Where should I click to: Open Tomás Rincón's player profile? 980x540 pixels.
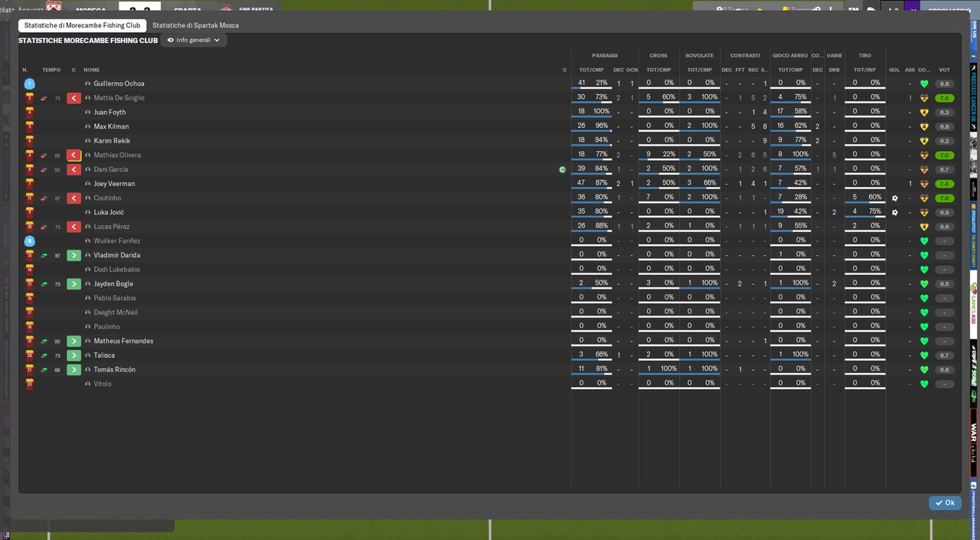(115, 370)
